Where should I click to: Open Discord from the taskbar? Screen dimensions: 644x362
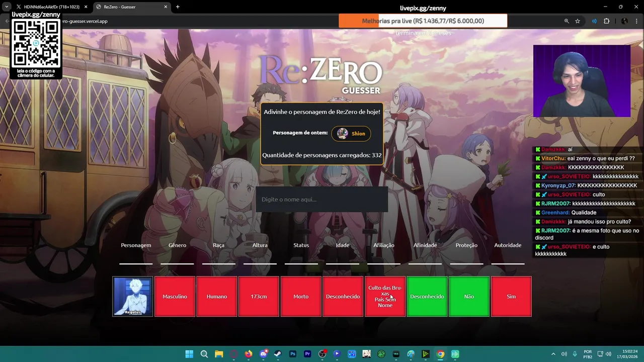coord(263,354)
